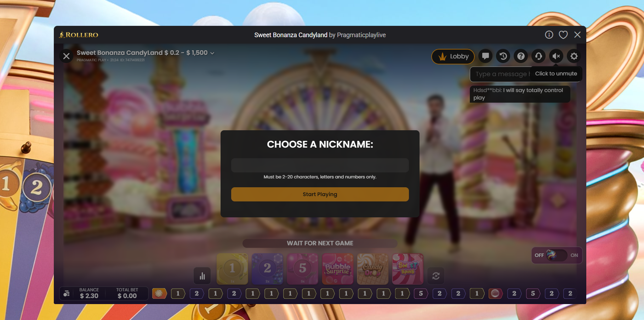Screen dimensions: 644x320
Task: Focus the nickname input field
Action: point(320,165)
